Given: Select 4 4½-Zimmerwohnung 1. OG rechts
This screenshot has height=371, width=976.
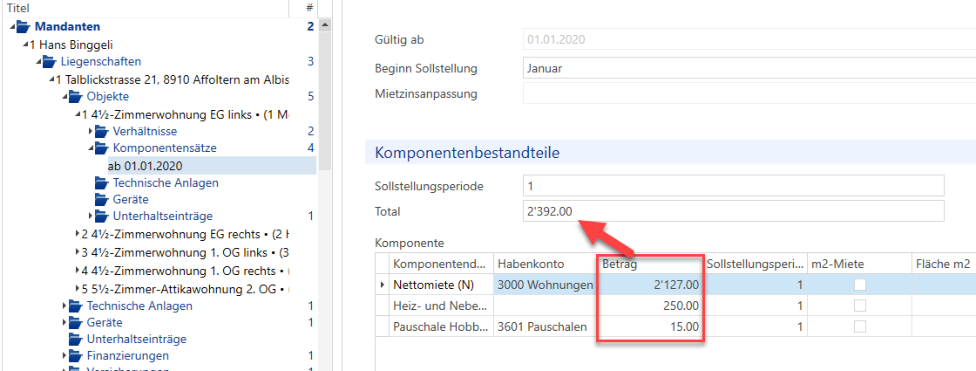Looking at the screenshot, I should click(x=185, y=271).
